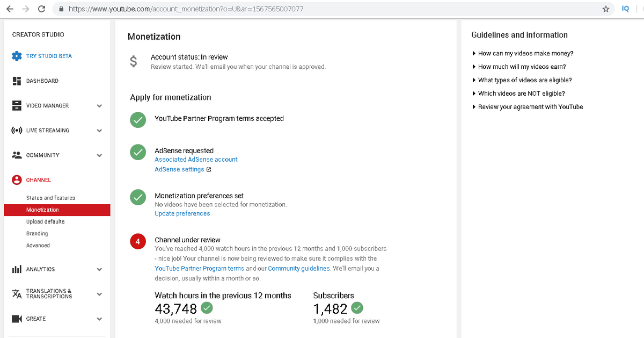
Task: Click the blue gear Studio Beta icon
Action: (x=17, y=56)
